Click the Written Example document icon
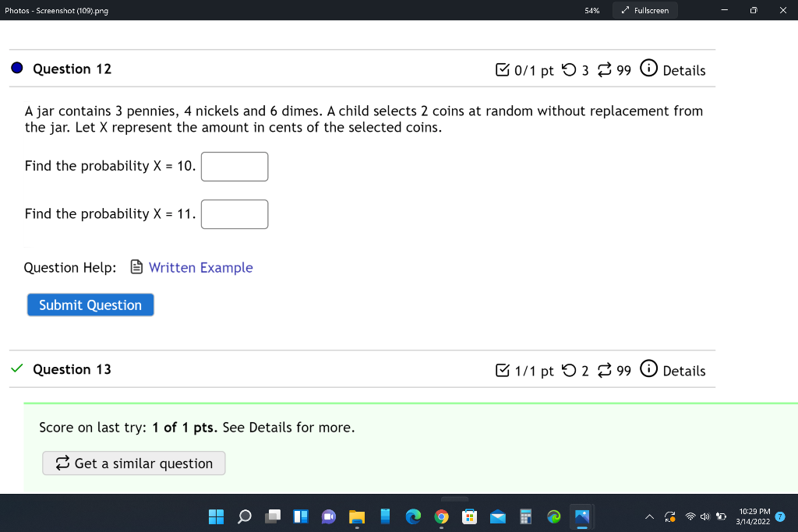Screen dimensions: 798x532 pyautogui.click(x=136, y=267)
